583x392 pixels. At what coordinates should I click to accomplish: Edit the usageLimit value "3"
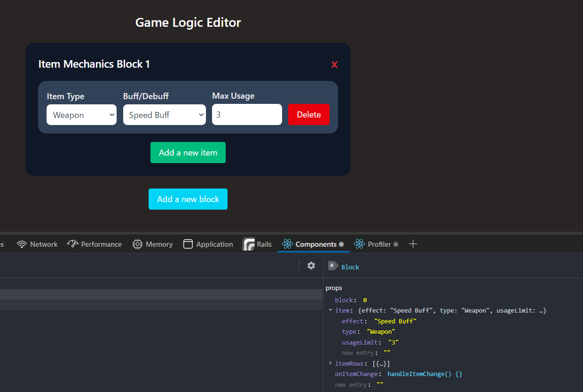pyautogui.click(x=394, y=342)
